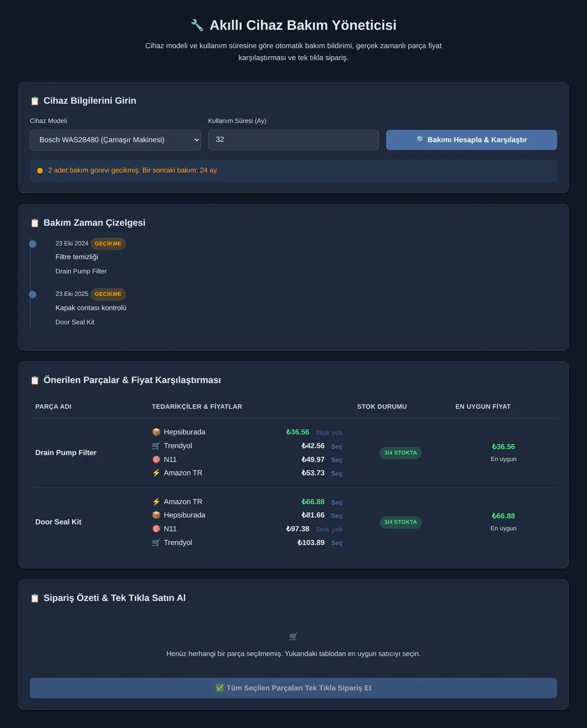Select Hepsiburada's ₺81.66 offer with Seç
The height and width of the screenshot is (728, 587).
coord(337,516)
